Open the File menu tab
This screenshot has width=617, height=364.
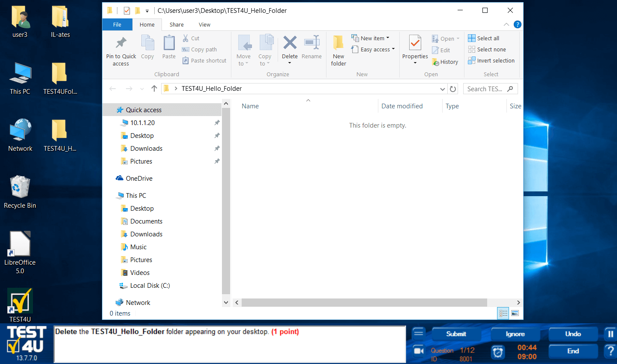pos(117,25)
